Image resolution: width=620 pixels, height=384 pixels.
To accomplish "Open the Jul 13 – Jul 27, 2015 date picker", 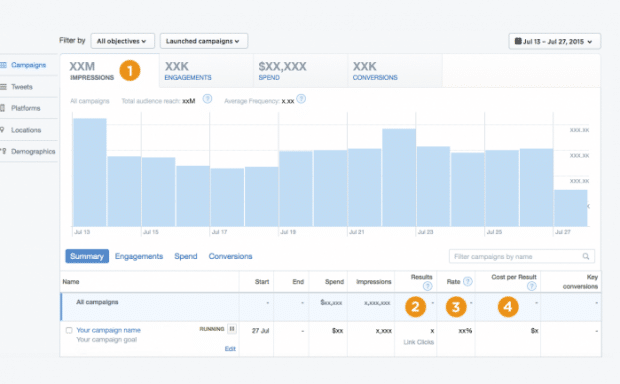I will [x=554, y=42].
